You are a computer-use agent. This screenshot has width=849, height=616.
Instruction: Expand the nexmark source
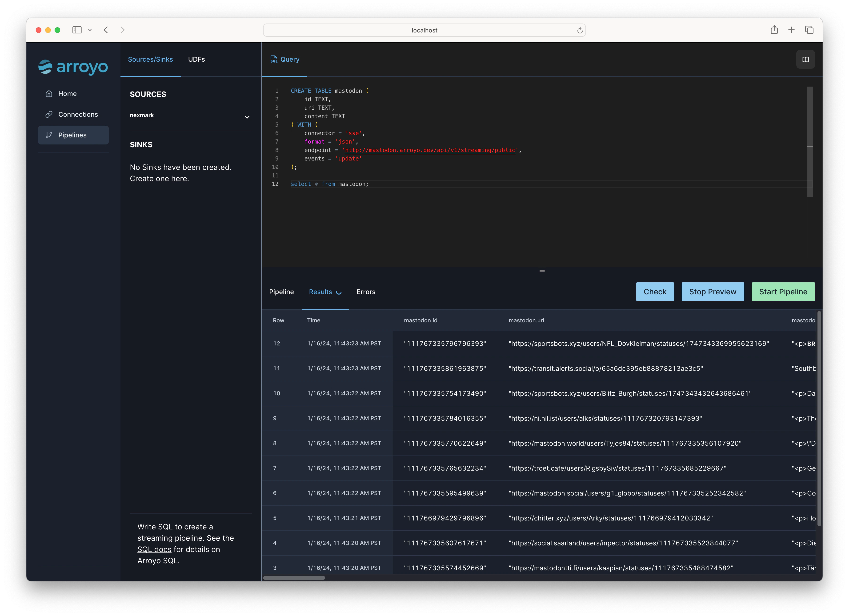[x=247, y=117]
